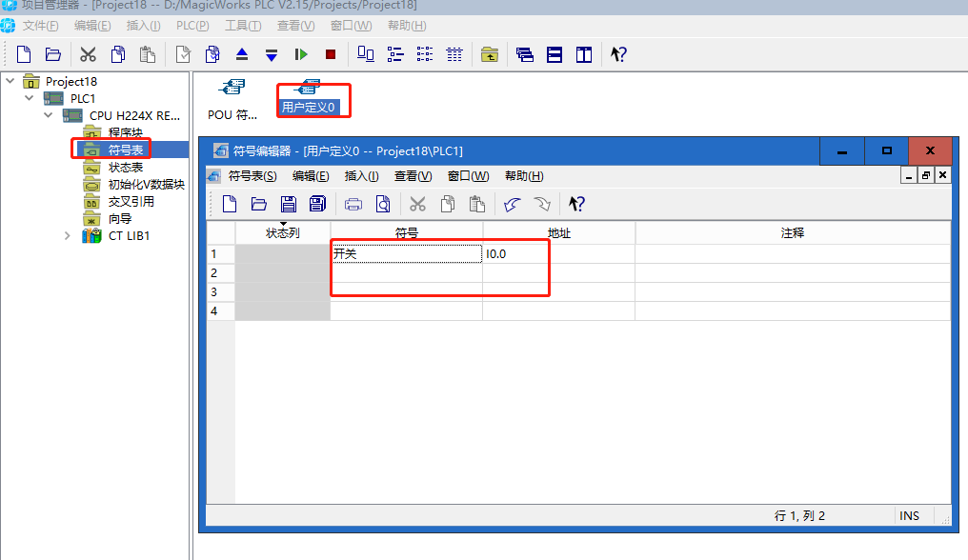Image resolution: width=968 pixels, height=560 pixels.
Task: Click empty 注释 cell in row 1
Action: pos(793,253)
